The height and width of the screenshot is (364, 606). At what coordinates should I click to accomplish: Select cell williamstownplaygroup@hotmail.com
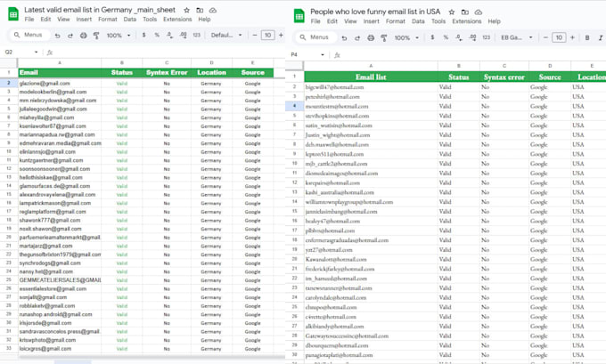tap(371, 202)
